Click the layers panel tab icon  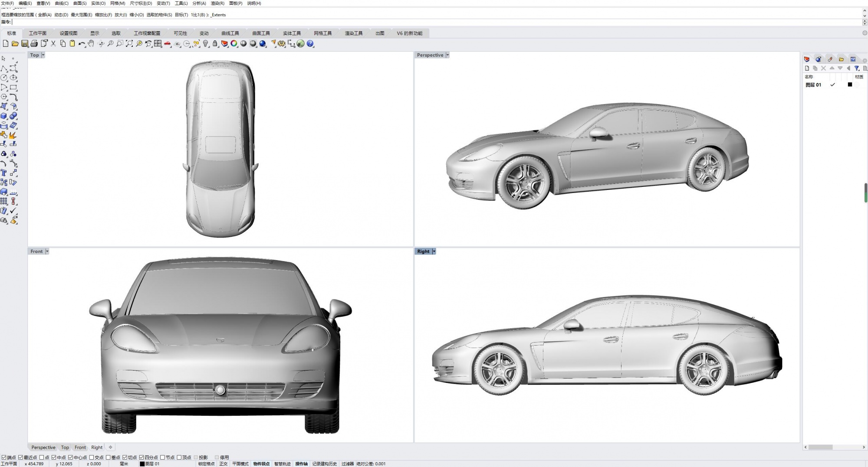(807, 59)
